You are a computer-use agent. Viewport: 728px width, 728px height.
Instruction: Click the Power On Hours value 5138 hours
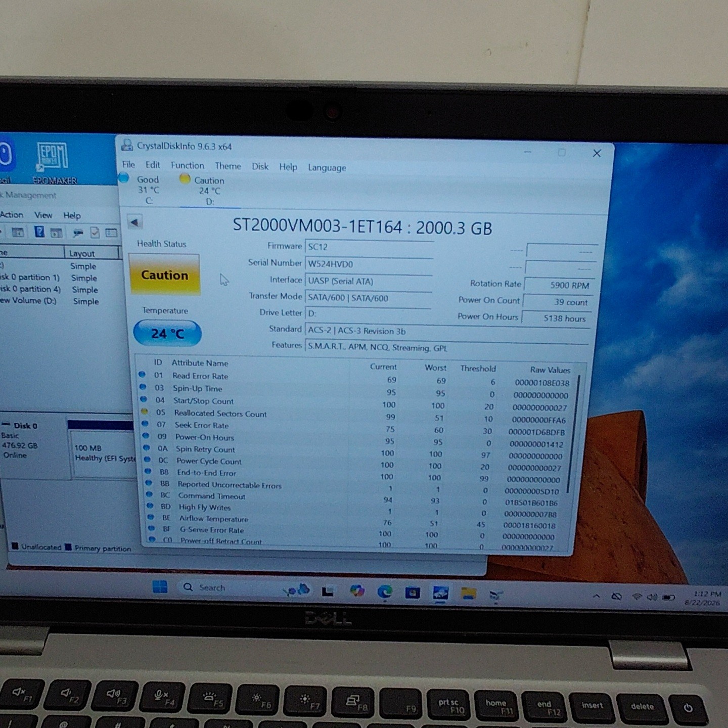[x=557, y=318]
